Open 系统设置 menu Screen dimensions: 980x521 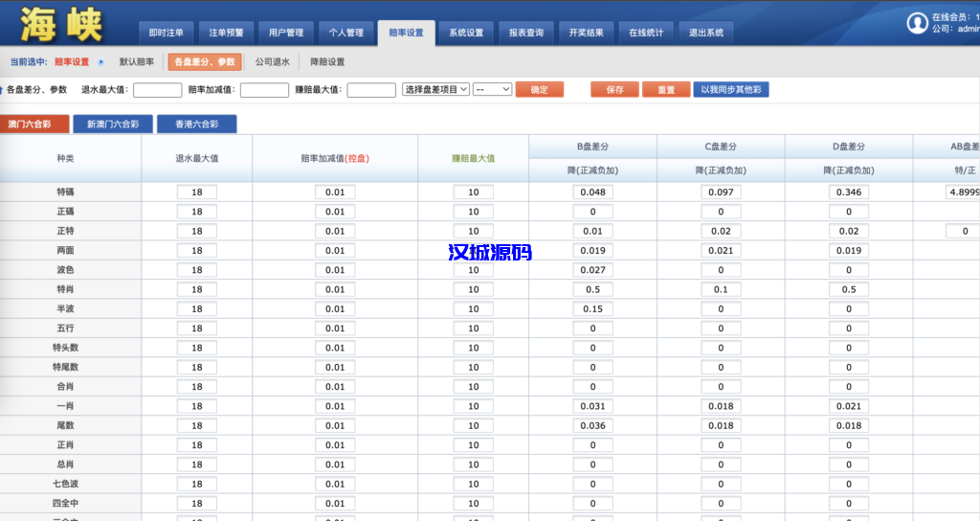pos(466,34)
